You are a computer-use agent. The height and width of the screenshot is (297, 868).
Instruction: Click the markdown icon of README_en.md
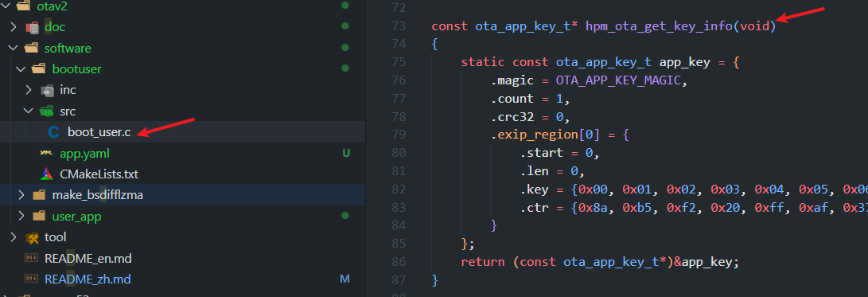click(31, 258)
